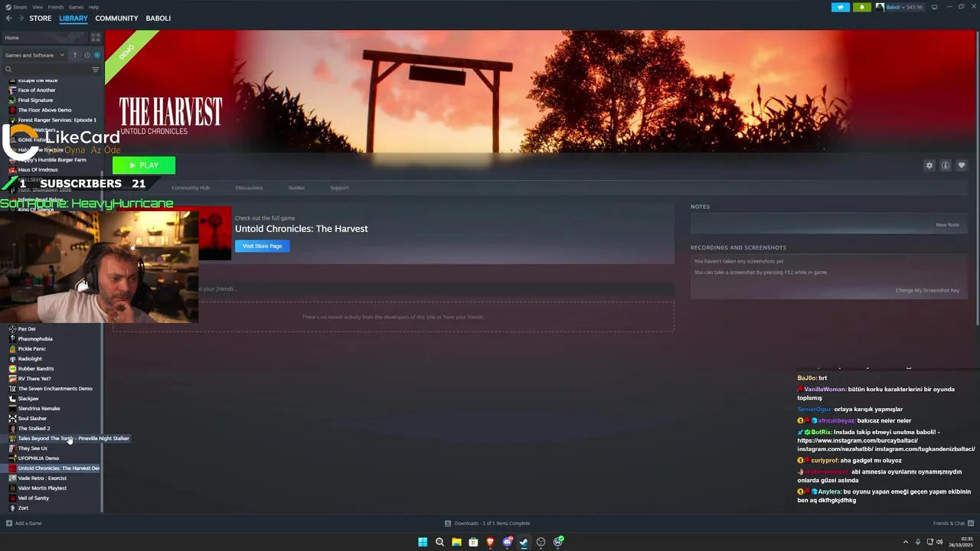Add game to favorites heart icon

[962, 165]
